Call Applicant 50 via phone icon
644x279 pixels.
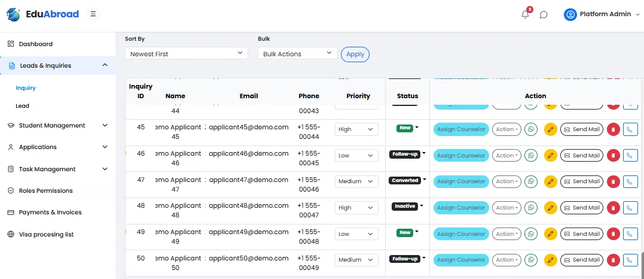630,260
